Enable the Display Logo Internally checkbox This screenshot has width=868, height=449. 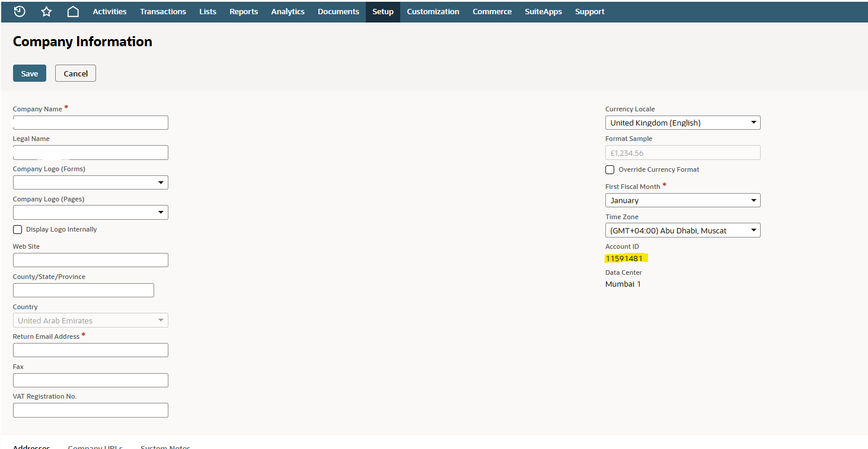[18, 230]
